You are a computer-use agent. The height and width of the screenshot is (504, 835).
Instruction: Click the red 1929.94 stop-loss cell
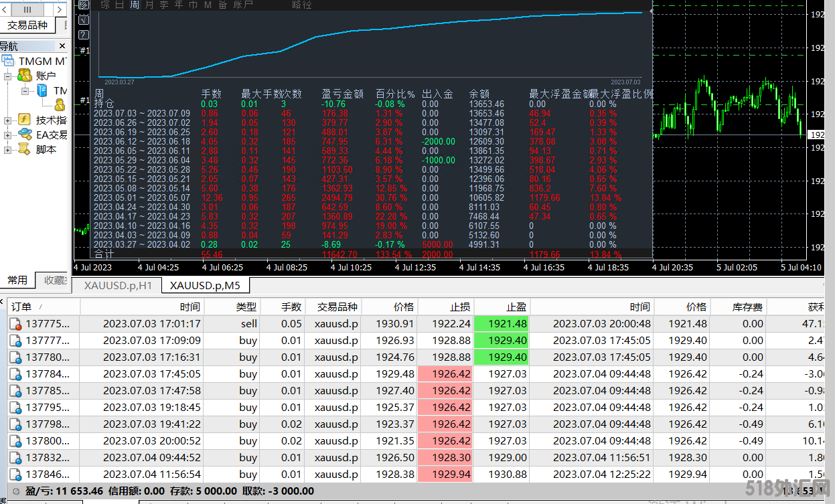(445, 475)
